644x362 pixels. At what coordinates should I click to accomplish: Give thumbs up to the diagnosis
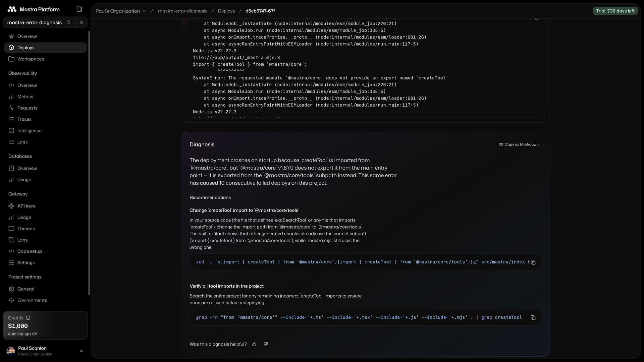pos(254,344)
